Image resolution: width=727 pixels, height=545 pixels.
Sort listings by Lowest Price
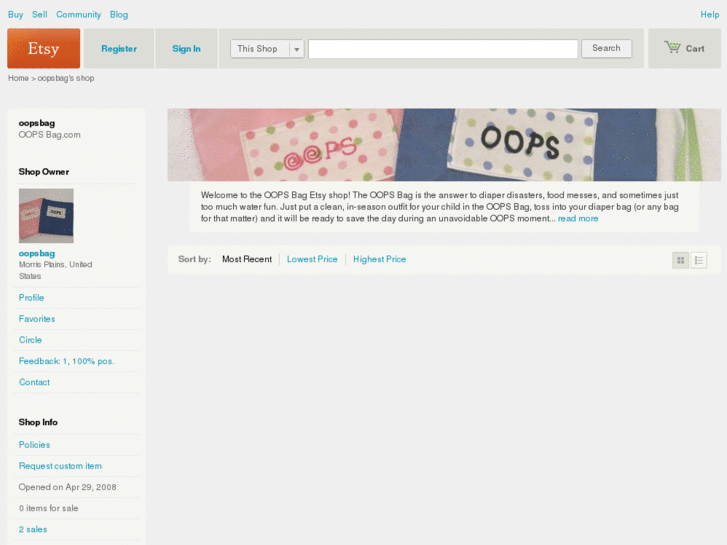tap(312, 259)
